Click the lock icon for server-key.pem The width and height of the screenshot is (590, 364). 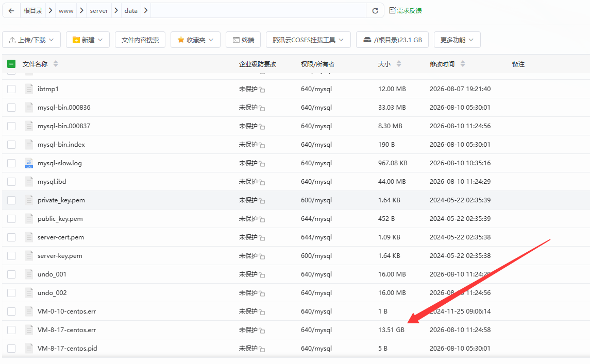(262, 256)
